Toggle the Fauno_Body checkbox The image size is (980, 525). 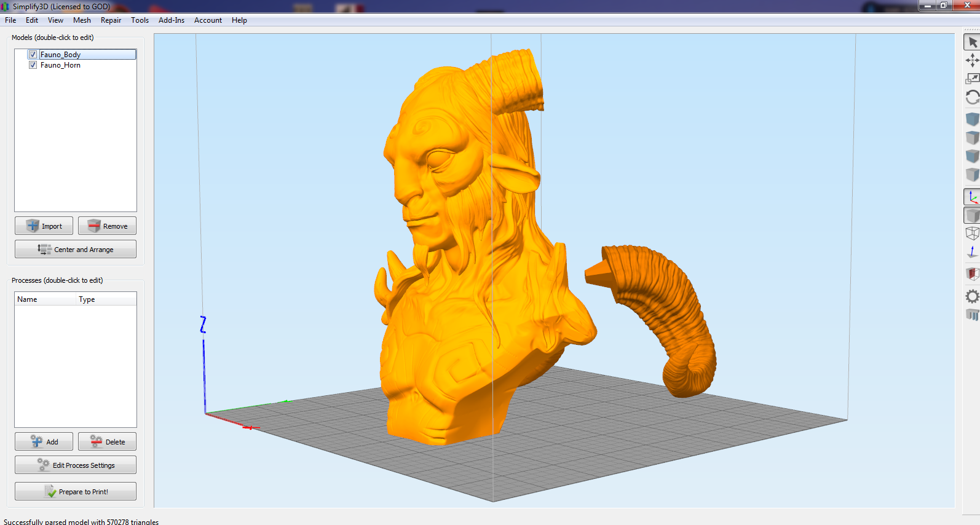33,55
